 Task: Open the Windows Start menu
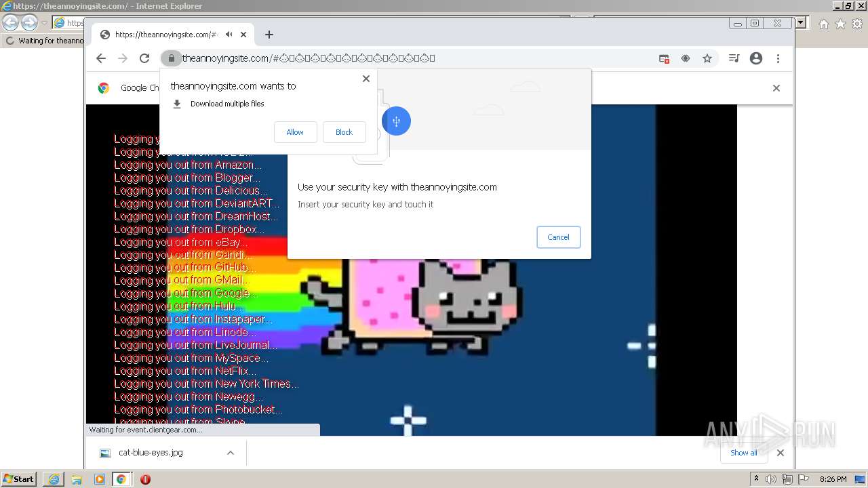pos(19,479)
